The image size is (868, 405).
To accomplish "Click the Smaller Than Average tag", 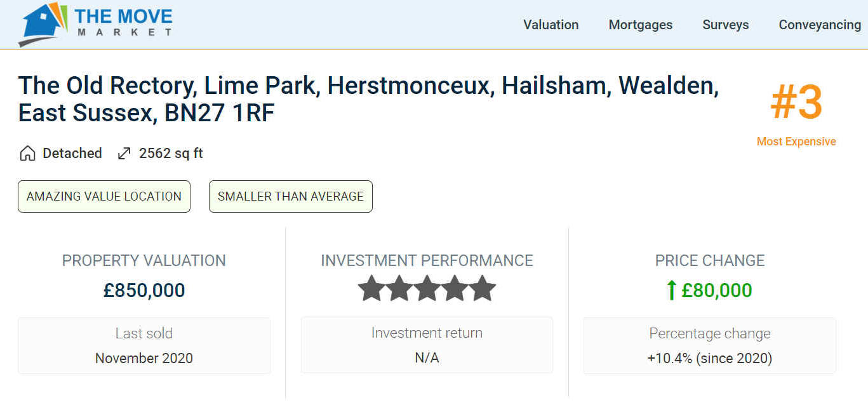I will click(x=290, y=197).
